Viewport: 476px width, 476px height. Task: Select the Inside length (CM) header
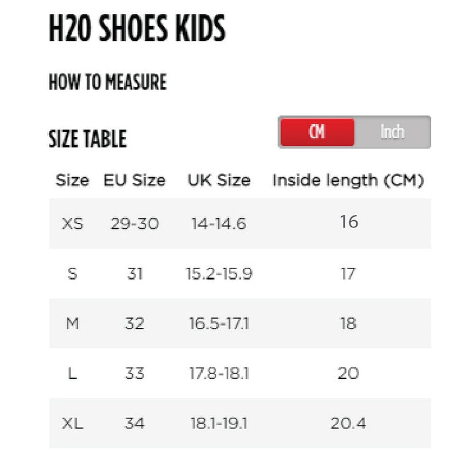pyautogui.click(x=348, y=180)
